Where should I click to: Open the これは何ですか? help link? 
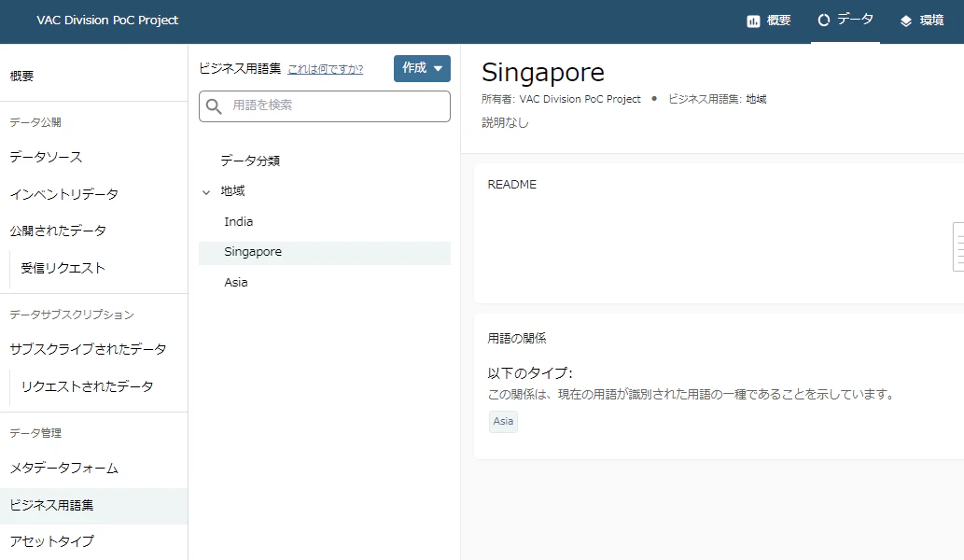tap(326, 69)
